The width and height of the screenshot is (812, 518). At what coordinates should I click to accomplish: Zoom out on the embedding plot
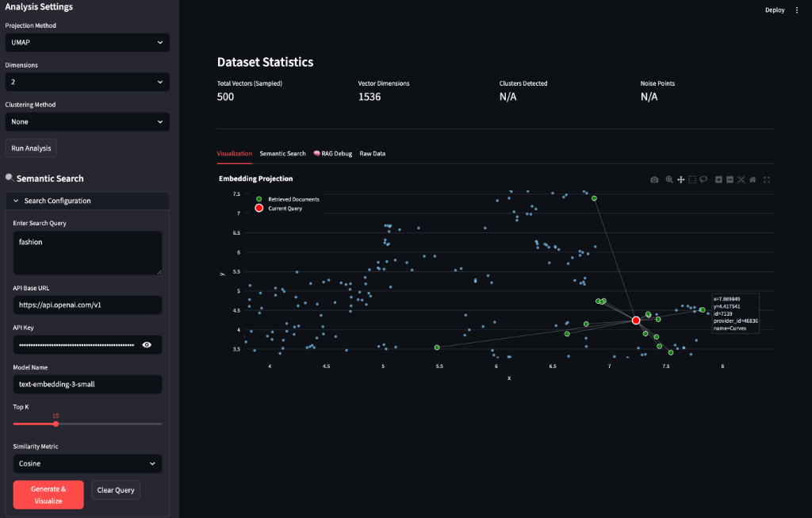tap(730, 180)
